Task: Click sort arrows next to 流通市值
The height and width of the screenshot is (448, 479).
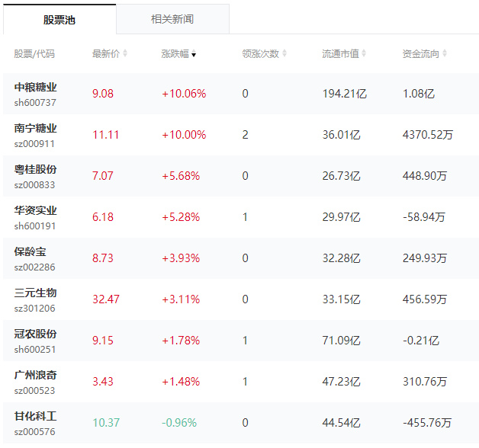Action: pyautogui.click(x=364, y=54)
